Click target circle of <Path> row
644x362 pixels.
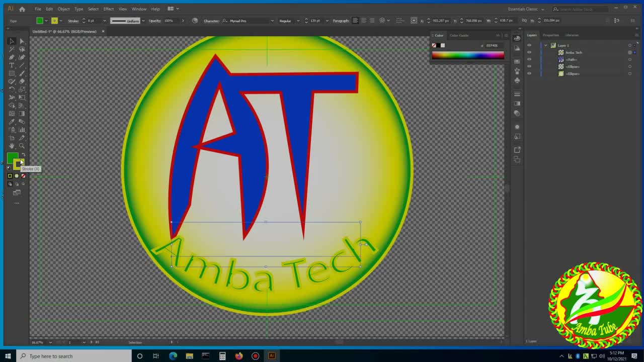(629, 59)
